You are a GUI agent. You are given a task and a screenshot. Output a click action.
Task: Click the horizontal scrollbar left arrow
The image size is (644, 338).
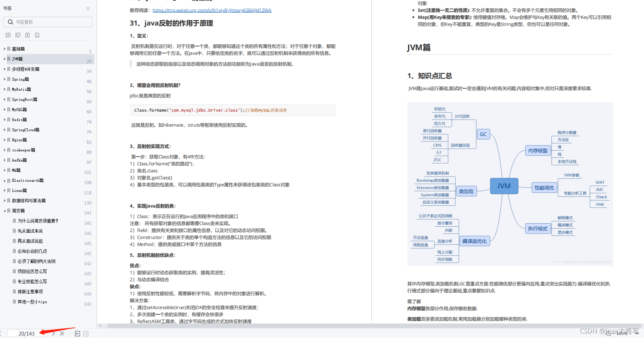pos(101,326)
